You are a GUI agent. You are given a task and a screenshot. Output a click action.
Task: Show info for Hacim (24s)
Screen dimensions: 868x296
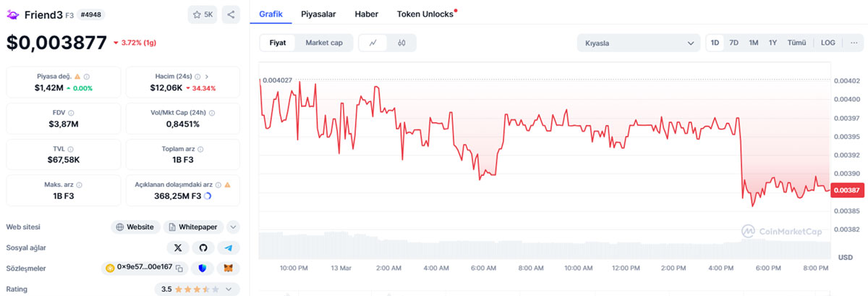coord(197,76)
